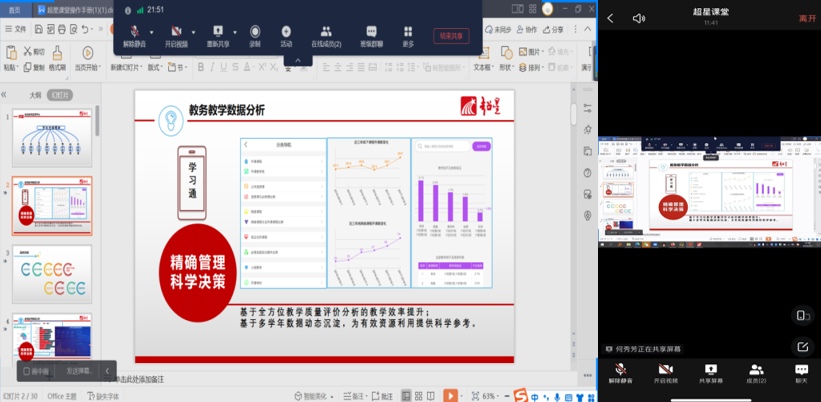Open 在线成员(2) online members list
This screenshot has width=821, height=402.
coord(328,32)
